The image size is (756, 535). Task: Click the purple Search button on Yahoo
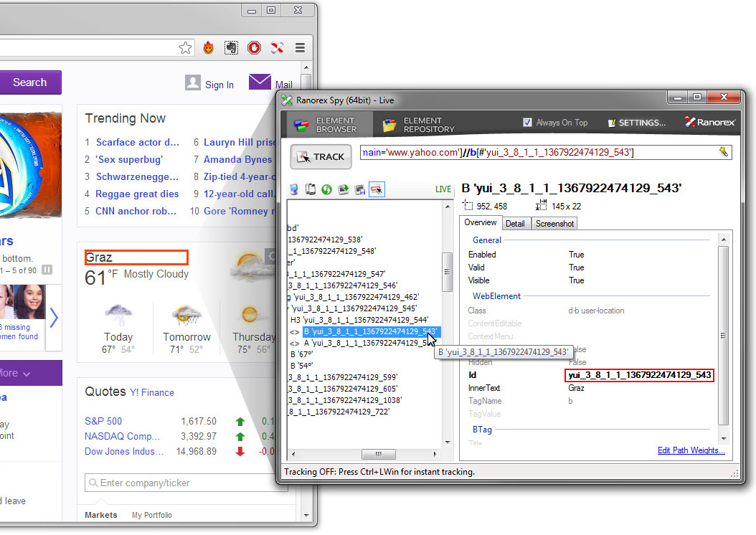(x=30, y=82)
